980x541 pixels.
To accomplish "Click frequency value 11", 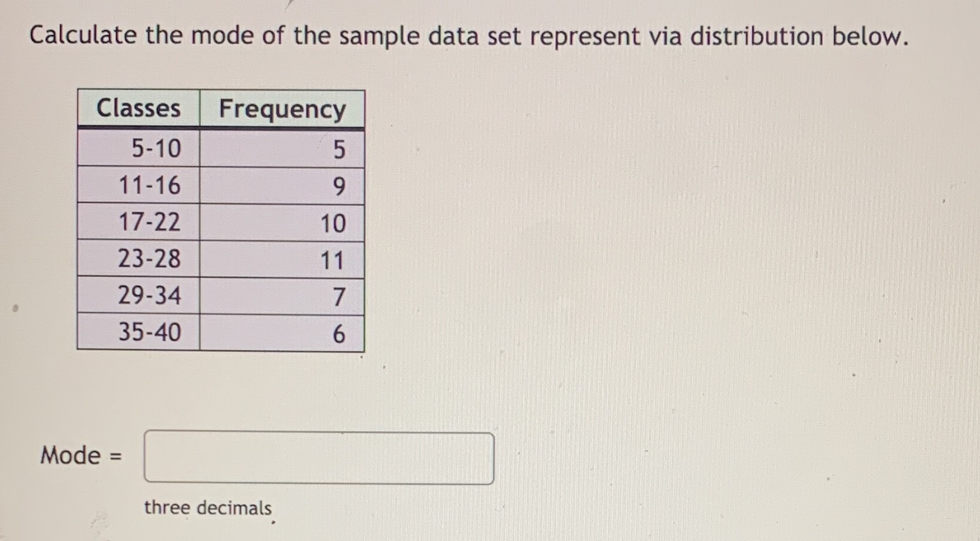I will (334, 259).
